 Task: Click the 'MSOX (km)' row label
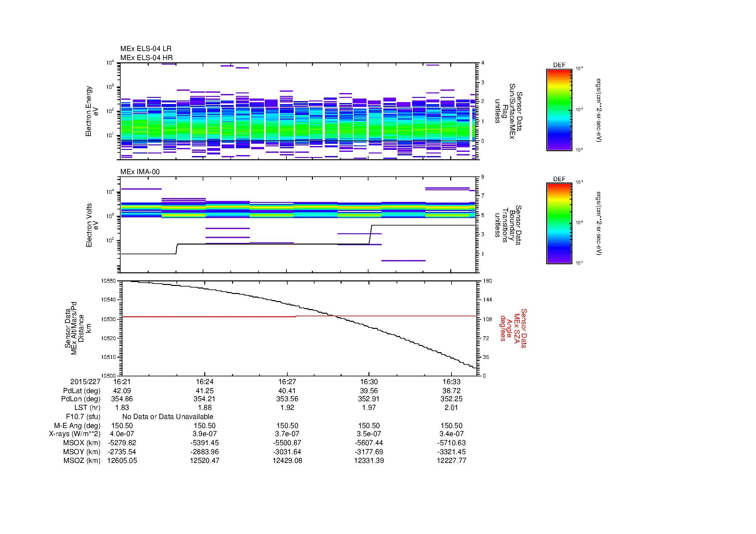click(x=82, y=443)
